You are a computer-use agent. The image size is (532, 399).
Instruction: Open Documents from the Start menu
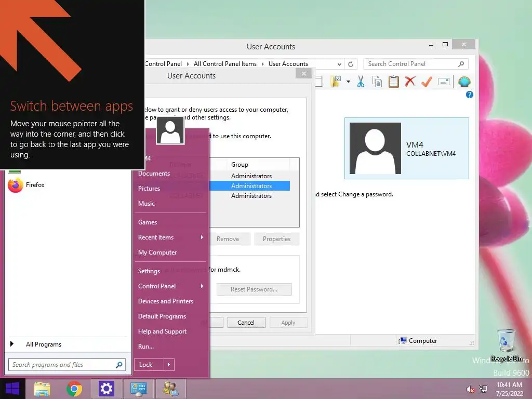[154, 174]
